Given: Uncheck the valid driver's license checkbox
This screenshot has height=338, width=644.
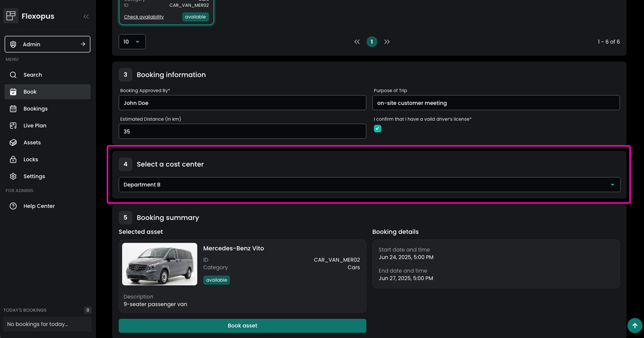Looking at the screenshot, I should [377, 129].
